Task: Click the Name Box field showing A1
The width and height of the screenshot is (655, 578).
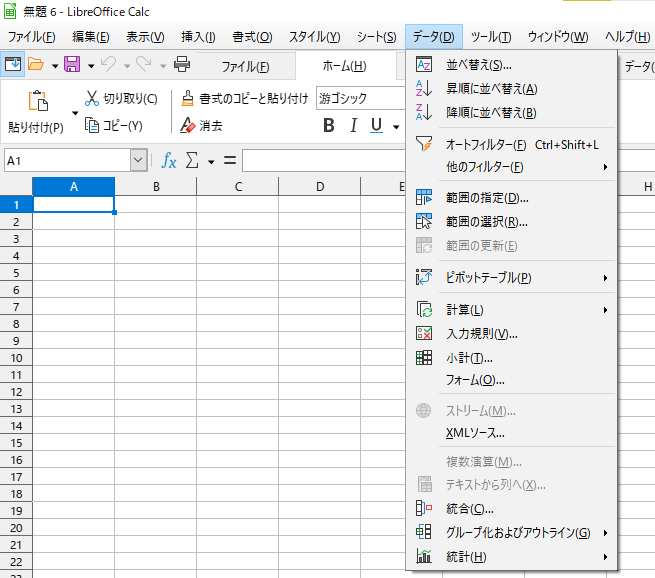Action: tap(67, 160)
